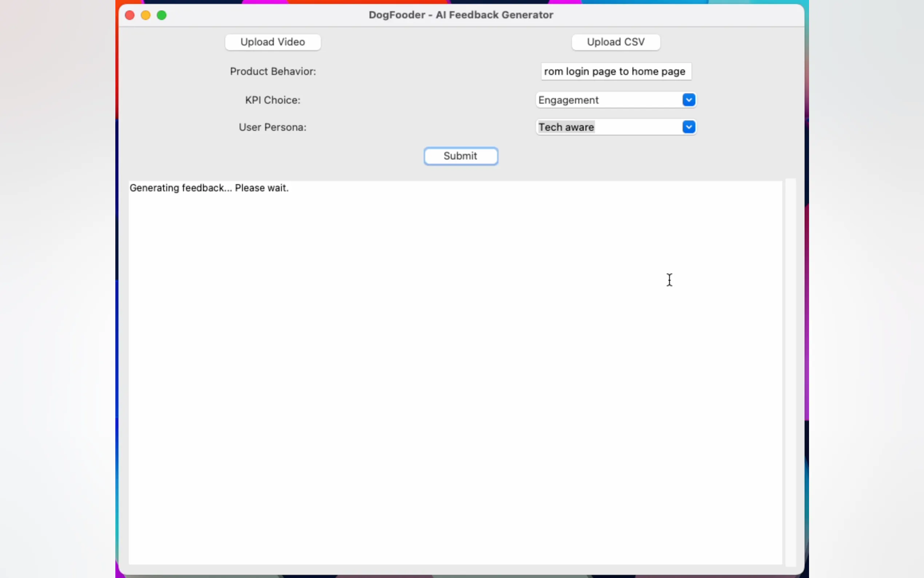Open the User Persona dropdown arrow
Viewport: 924px width, 578px height.
click(x=688, y=127)
